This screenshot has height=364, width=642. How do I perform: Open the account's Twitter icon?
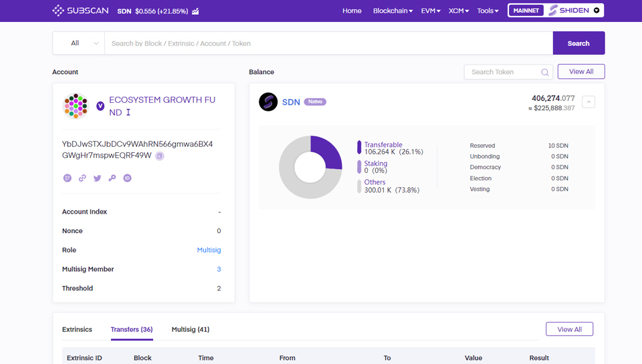[97, 178]
